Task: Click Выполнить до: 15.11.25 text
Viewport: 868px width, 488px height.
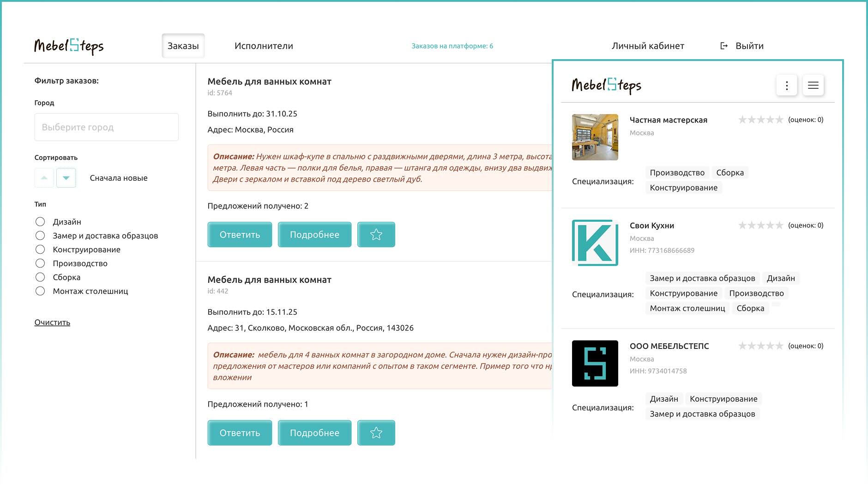Action: click(x=253, y=312)
